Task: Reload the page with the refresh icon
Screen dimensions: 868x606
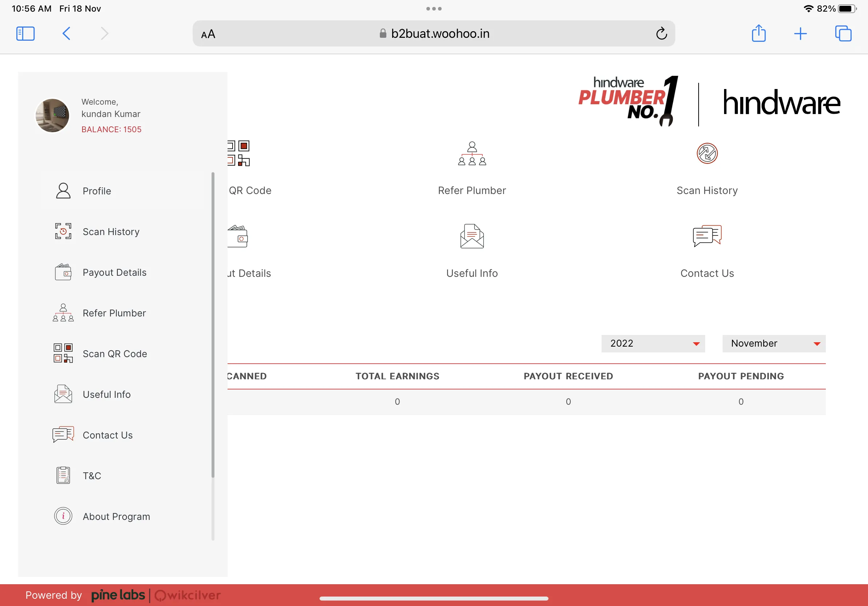Action: coord(661,34)
